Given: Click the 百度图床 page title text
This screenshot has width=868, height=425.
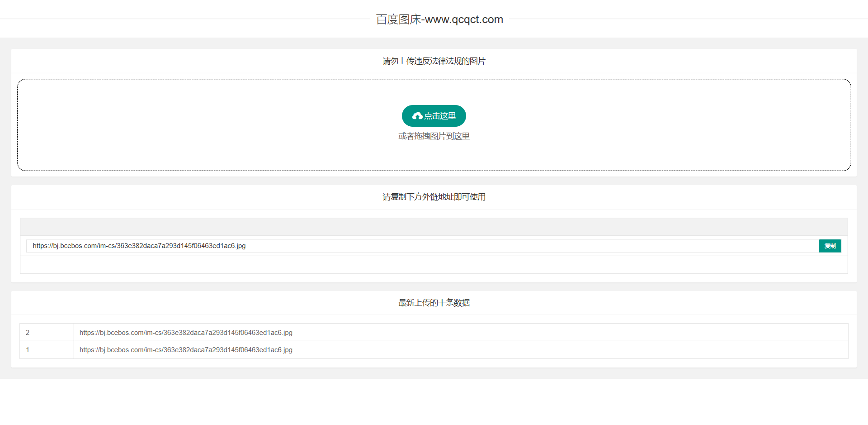Looking at the screenshot, I should pyautogui.click(x=398, y=19).
